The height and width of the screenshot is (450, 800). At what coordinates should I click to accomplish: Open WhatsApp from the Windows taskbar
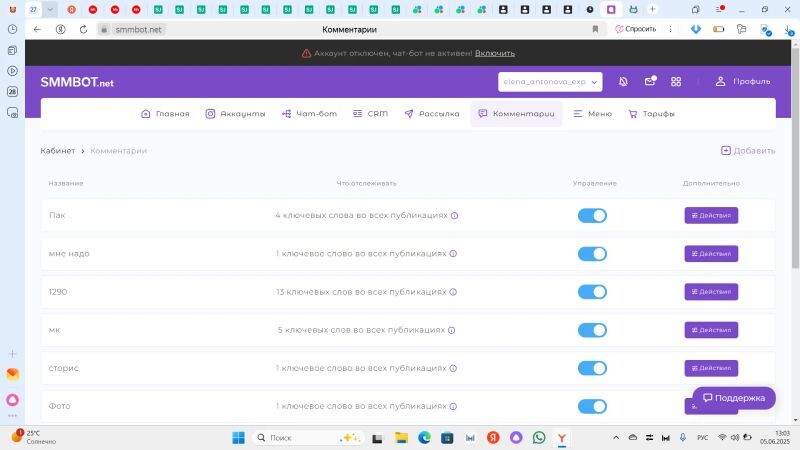[x=540, y=438]
